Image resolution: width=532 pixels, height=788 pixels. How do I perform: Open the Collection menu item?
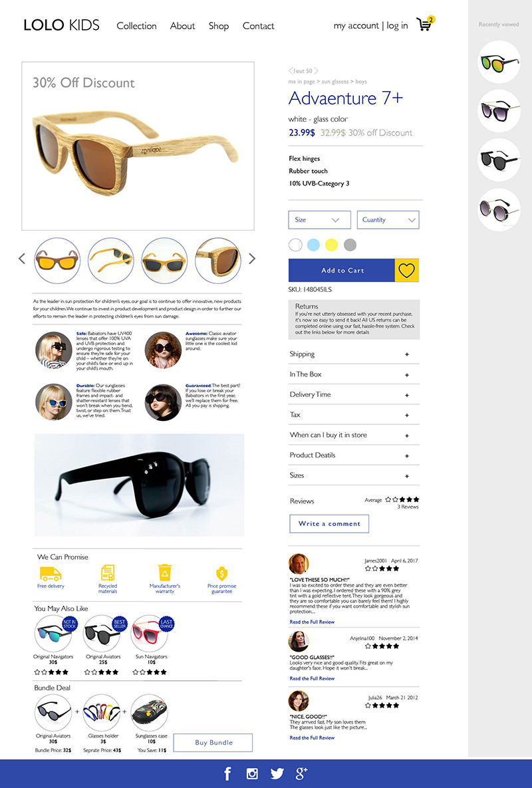point(136,26)
